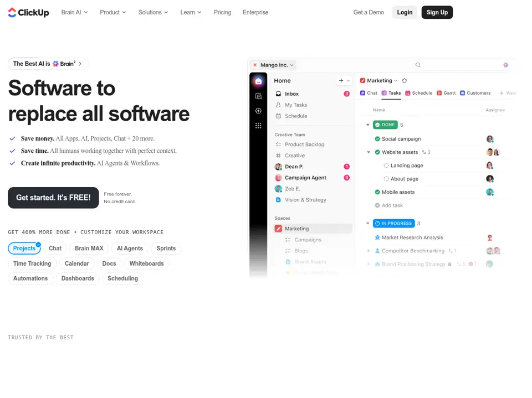Collapse Website assets subtasks

coord(369,152)
